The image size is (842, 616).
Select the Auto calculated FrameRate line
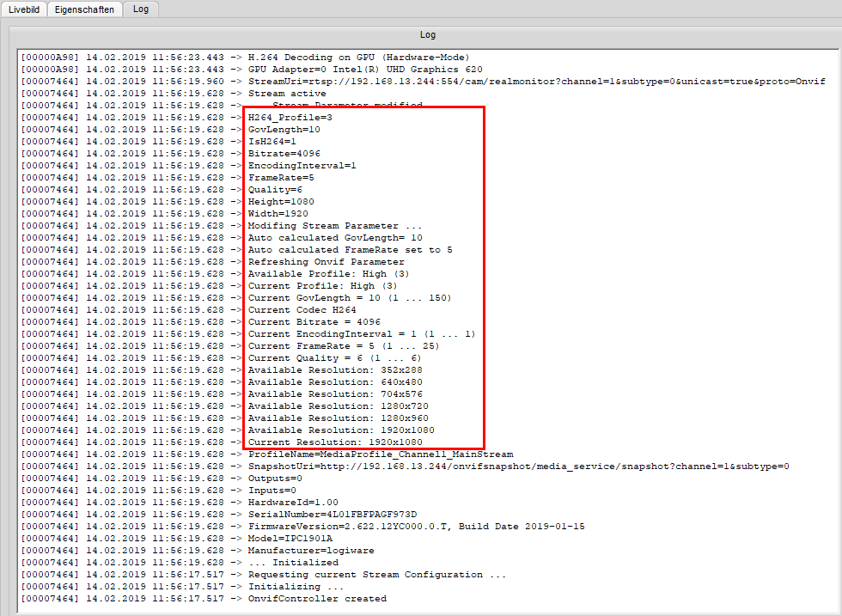point(350,250)
